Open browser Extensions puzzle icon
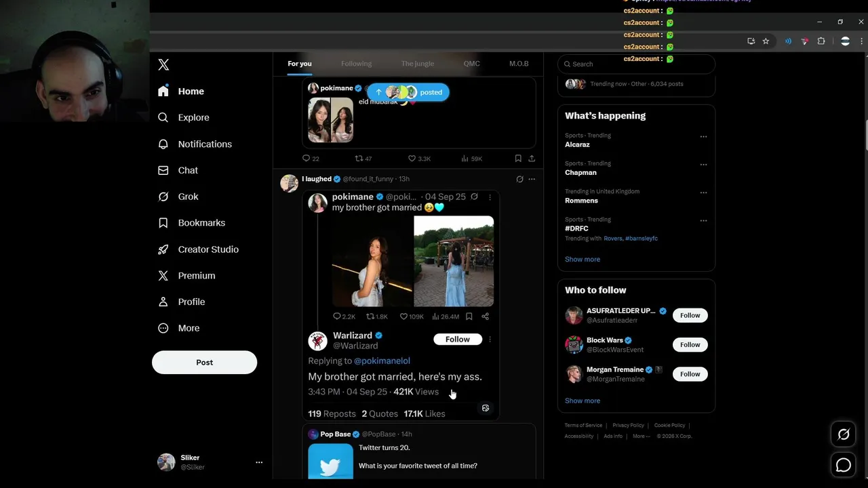This screenshot has height=488, width=868. (x=821, y=41)
